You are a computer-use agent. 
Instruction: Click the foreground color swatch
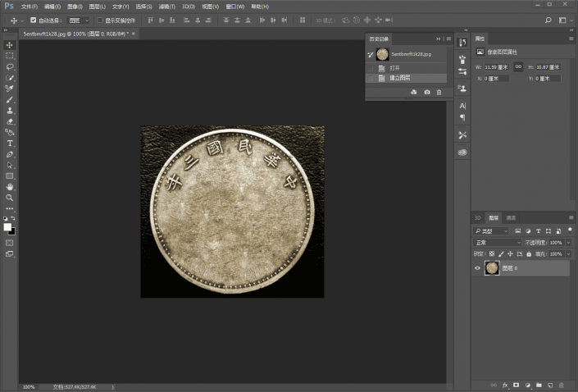click(7, 227)
